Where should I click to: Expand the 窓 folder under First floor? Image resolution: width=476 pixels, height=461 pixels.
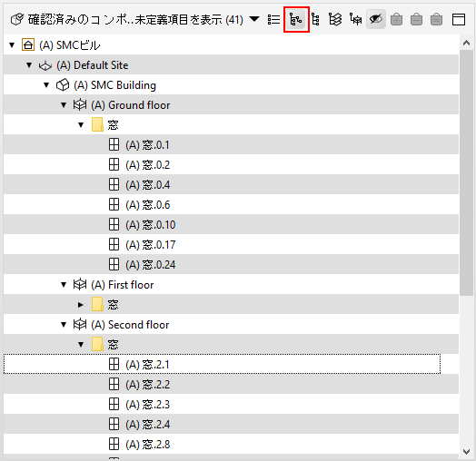(81, 305)
